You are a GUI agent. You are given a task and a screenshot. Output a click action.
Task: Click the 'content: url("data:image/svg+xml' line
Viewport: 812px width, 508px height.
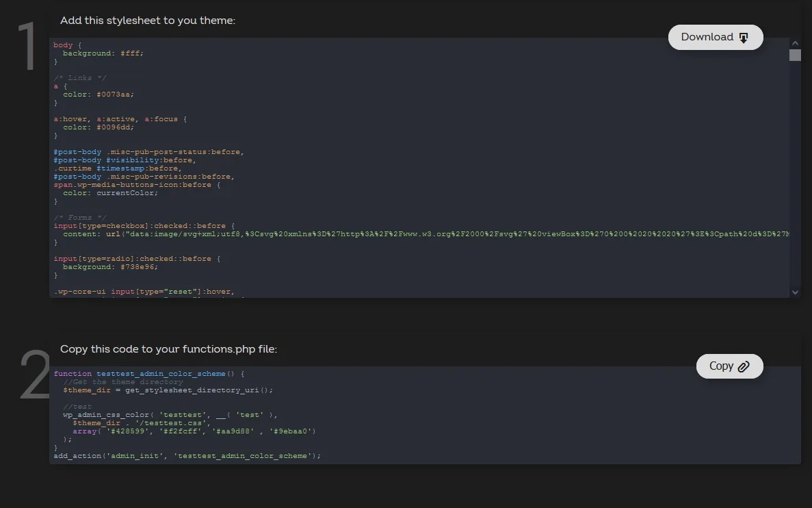(425, 234)
